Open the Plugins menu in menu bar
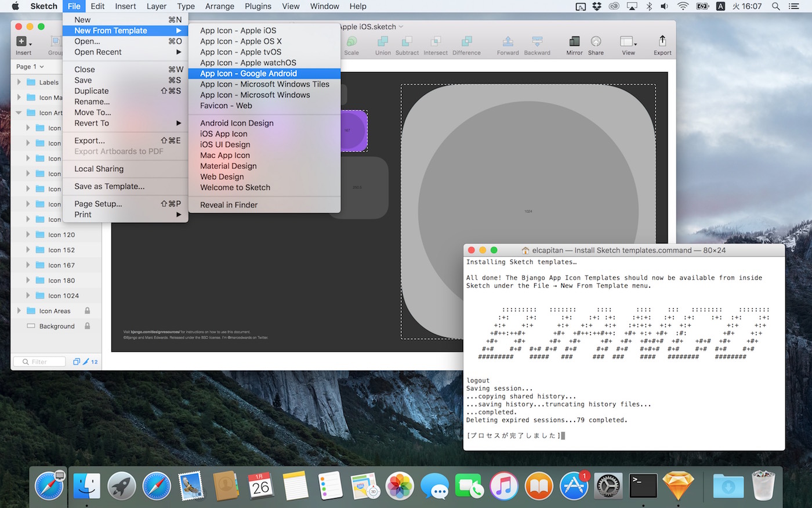The image size is (812, 508). coord(258,6)
